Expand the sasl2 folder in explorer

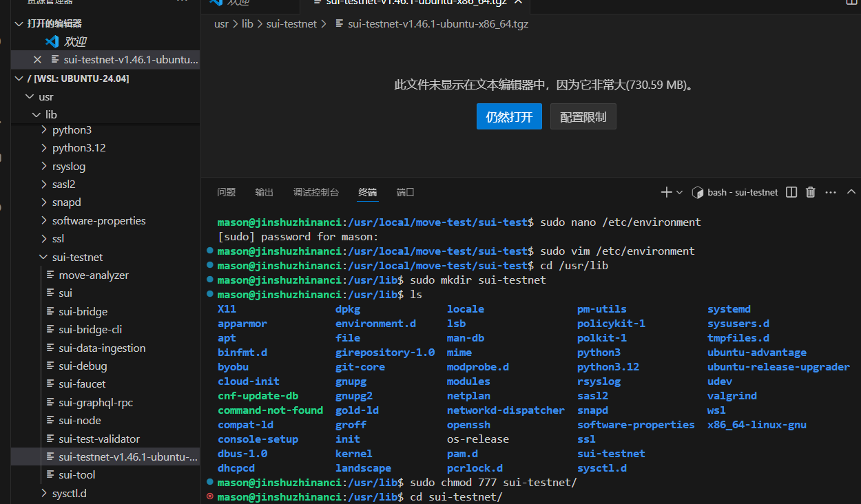tap(45, 185)
